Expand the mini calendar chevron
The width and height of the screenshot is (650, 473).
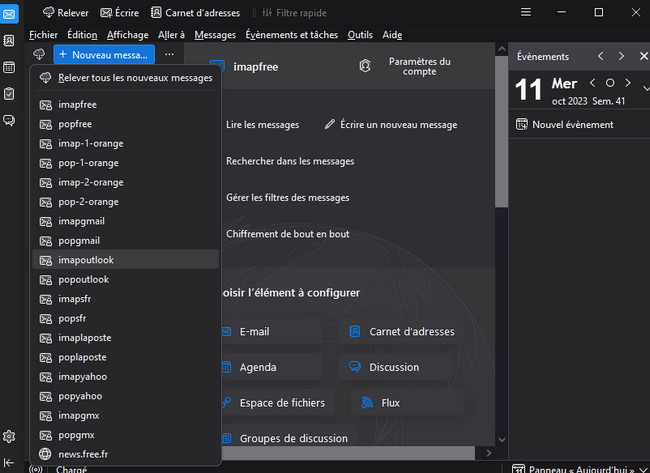coord(643,87)
